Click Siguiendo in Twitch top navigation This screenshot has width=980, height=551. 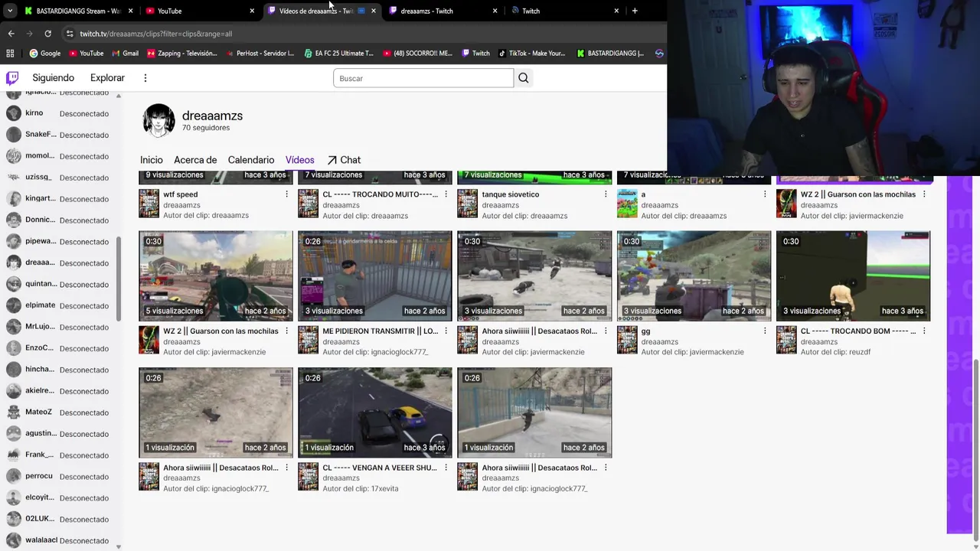(x=54, y=78)
